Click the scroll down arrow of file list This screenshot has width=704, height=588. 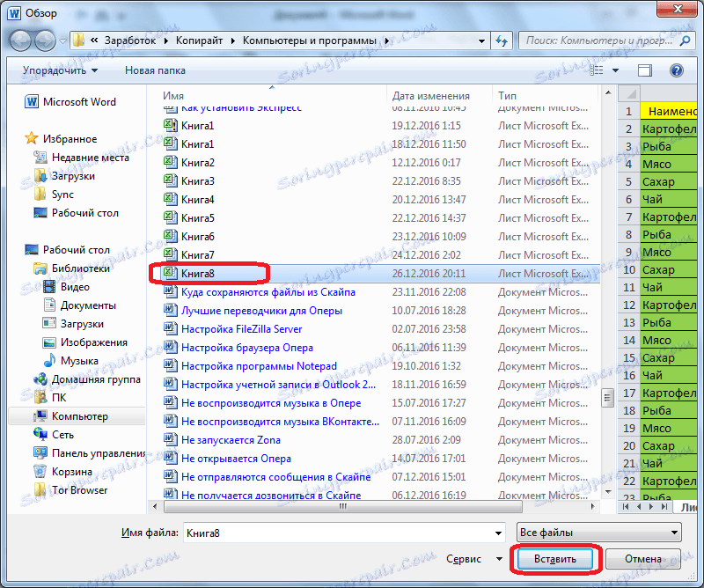pyautogui.click(x=608, y=491)
